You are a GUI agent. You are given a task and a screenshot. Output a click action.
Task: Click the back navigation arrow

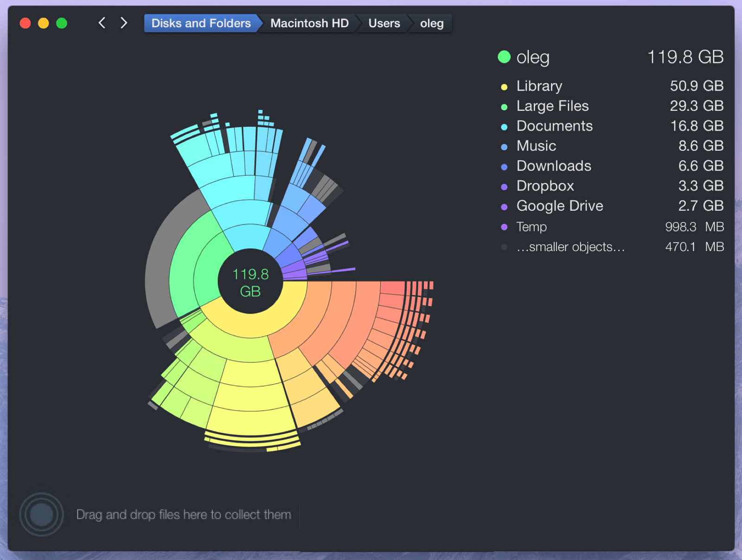[102, 23]
